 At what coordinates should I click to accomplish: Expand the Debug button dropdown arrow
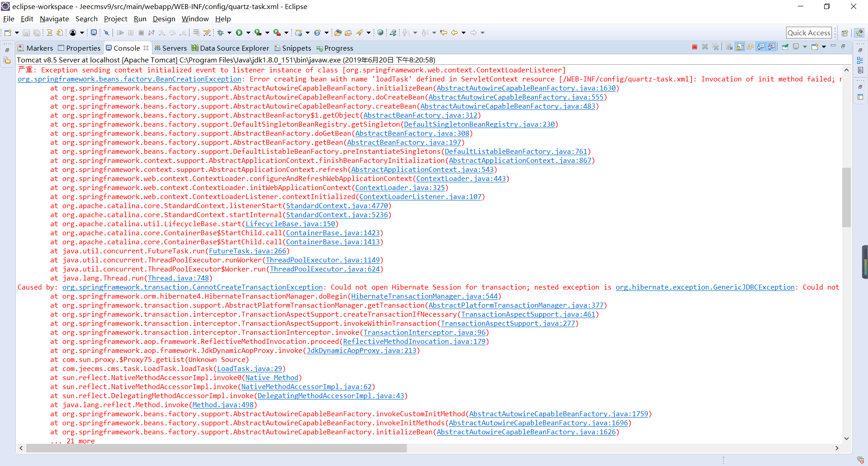coord(229,33)
